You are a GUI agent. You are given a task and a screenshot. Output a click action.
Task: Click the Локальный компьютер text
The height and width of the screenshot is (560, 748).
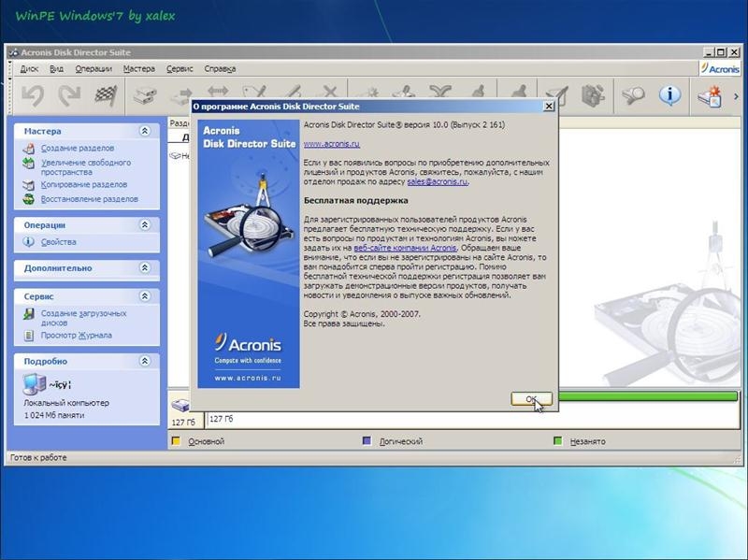pos(66,403)
